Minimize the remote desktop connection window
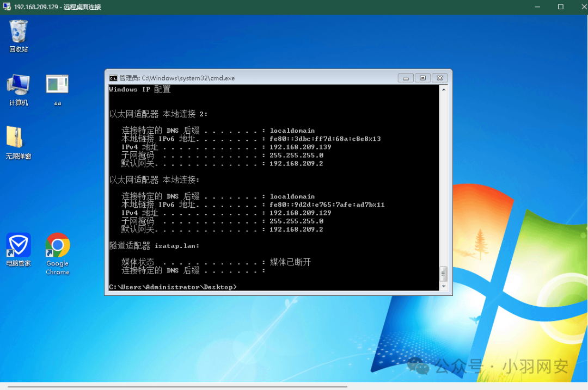Screen dimensions: 588x390 pyautogui.click(x=537, y=7)
